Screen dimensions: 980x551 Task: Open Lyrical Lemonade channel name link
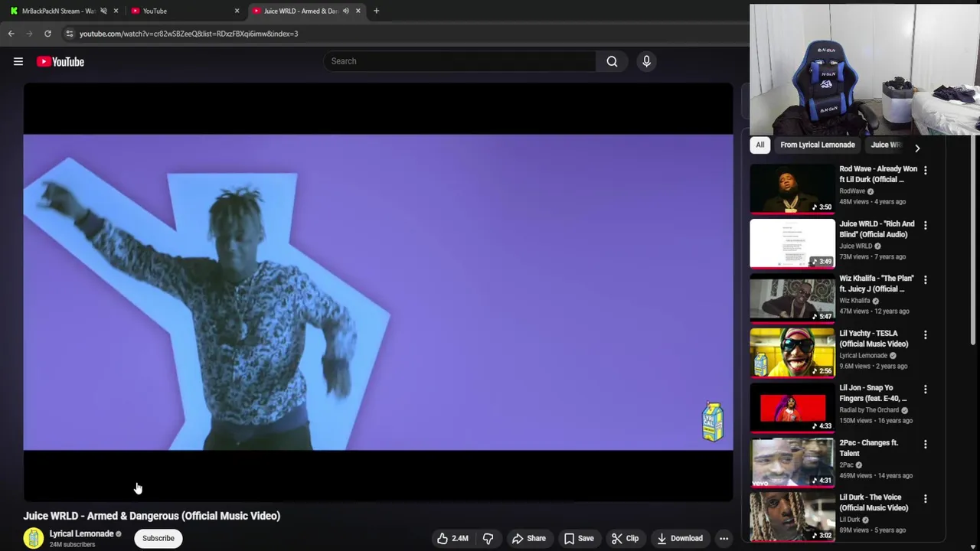[x=81, y=533]
